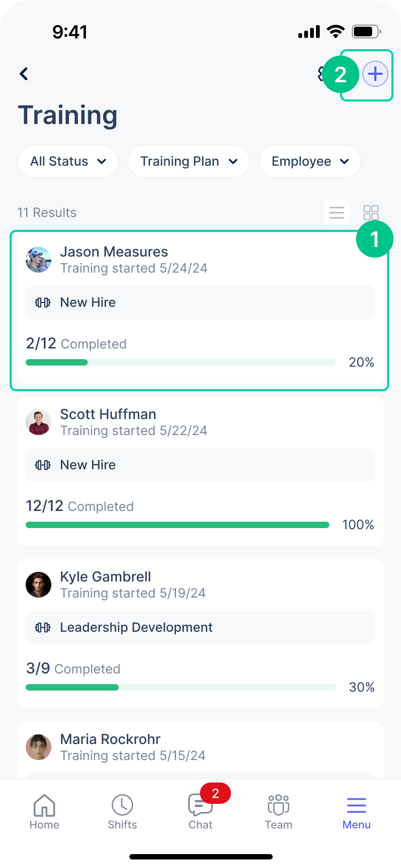Open the Team tab
Viewport: 401px width, 868px height.
click(x=279, y=811)
